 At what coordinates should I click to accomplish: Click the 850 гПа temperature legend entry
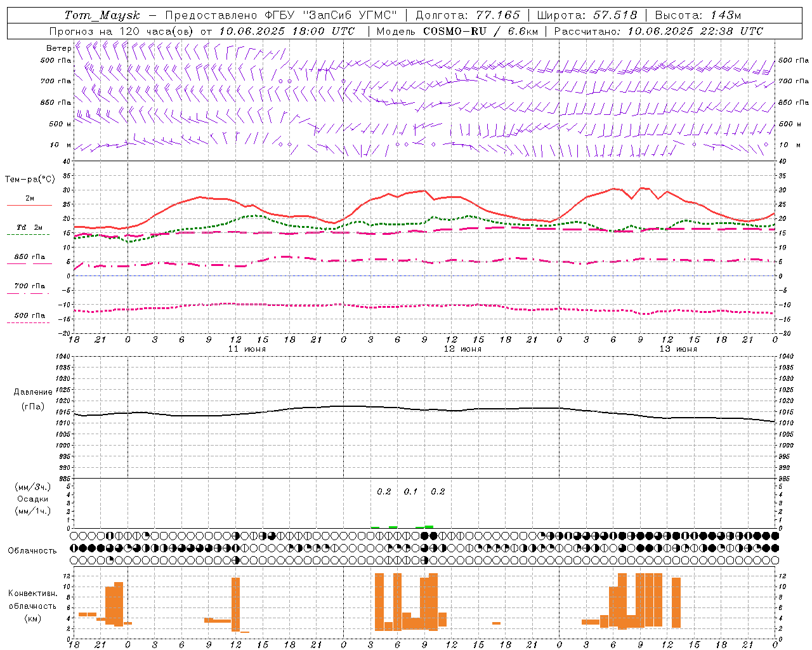tap(29, 257)
